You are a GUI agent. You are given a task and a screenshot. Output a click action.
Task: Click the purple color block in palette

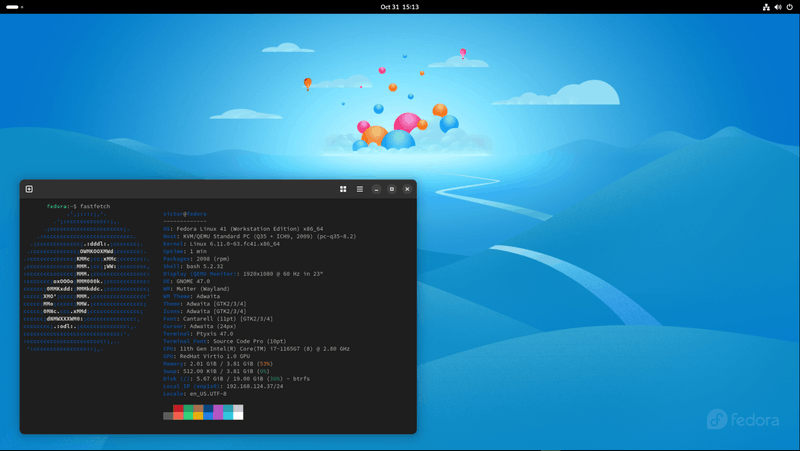pyautogui.click(x=218, y=409)
